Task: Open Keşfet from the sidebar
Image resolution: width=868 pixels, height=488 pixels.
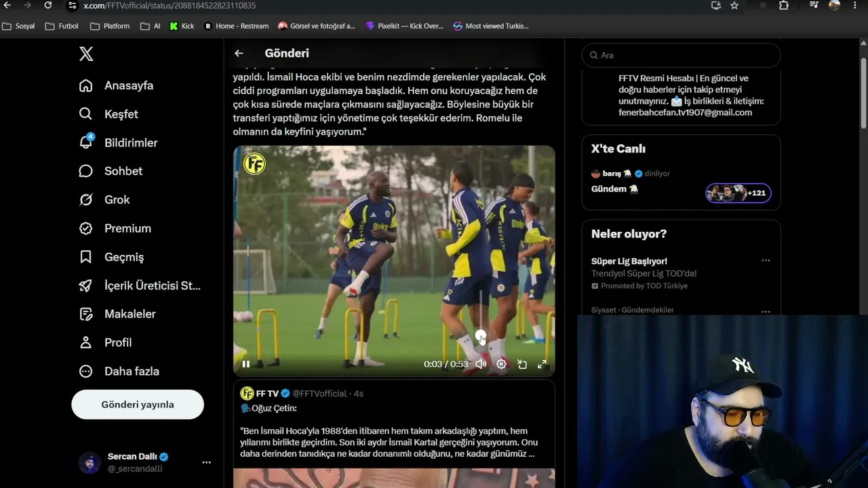Action: [x=108, y=114]
